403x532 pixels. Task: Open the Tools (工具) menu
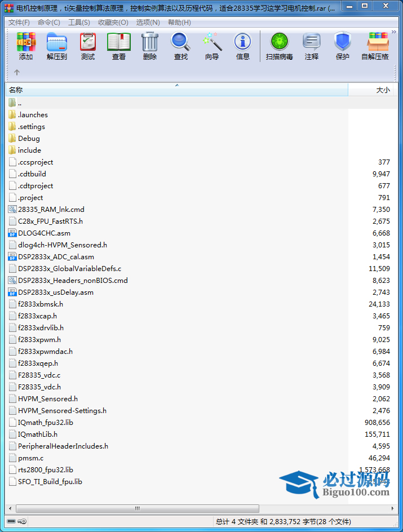[x=79, y=23]
